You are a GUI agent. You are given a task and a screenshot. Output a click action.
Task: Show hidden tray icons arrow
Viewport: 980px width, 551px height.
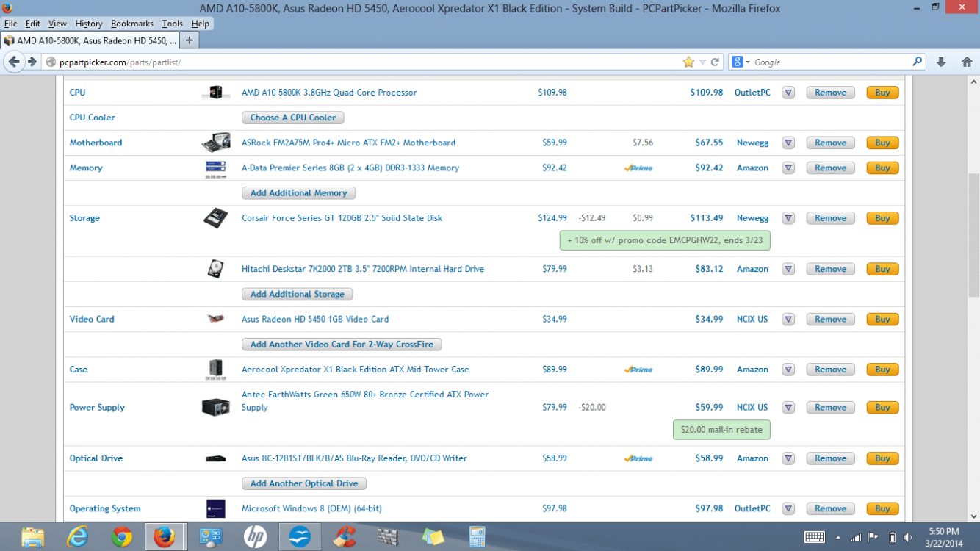point(837,537)
